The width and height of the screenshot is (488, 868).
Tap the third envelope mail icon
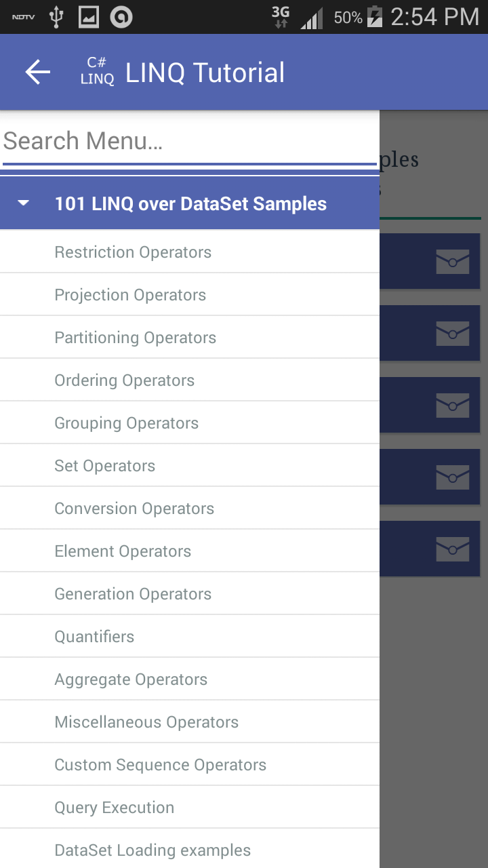coord(452,405)
